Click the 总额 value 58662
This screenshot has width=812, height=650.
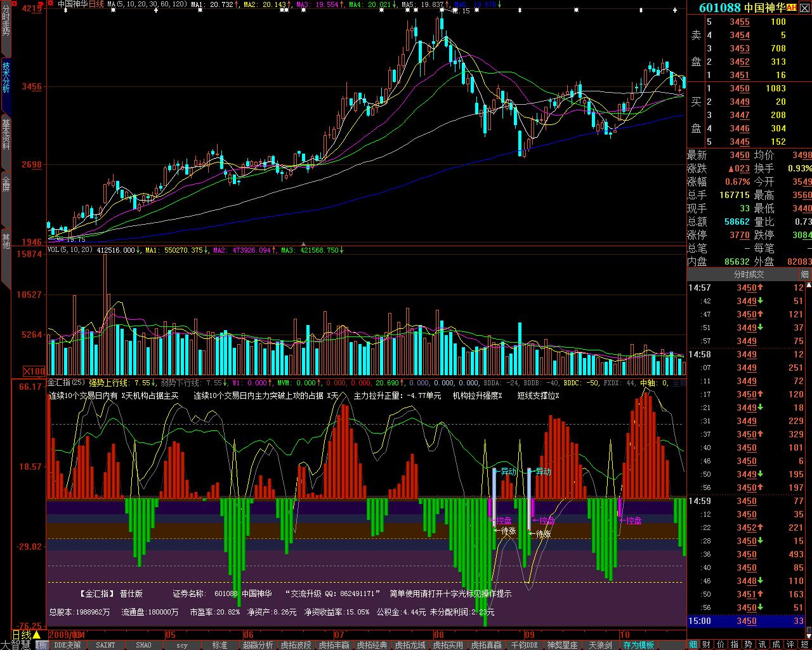[x=737, y=222]
